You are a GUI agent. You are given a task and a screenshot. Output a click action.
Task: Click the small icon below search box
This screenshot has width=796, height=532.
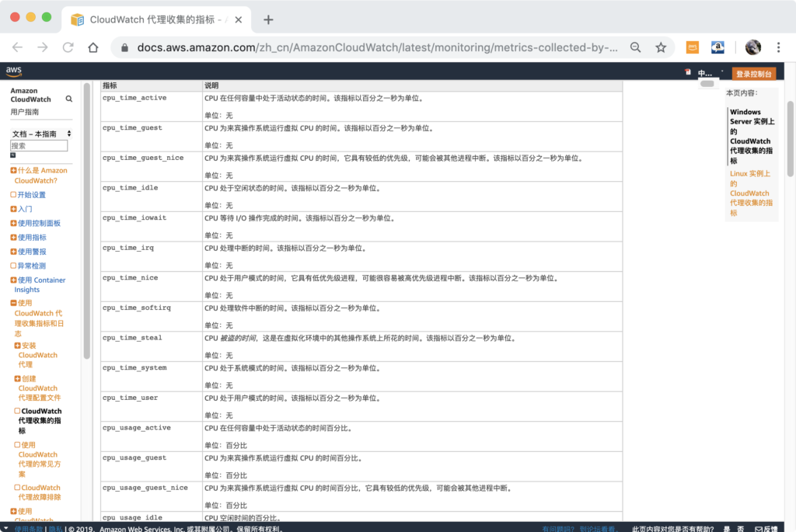click(13, 155)
